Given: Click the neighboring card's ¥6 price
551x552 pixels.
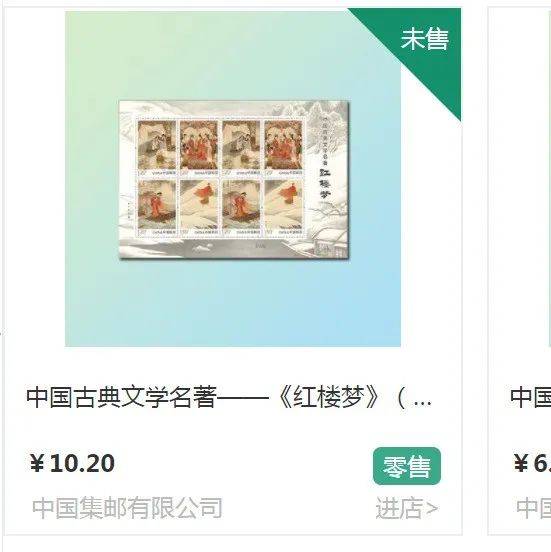Looking at the screenshot, I should (532, 463).
